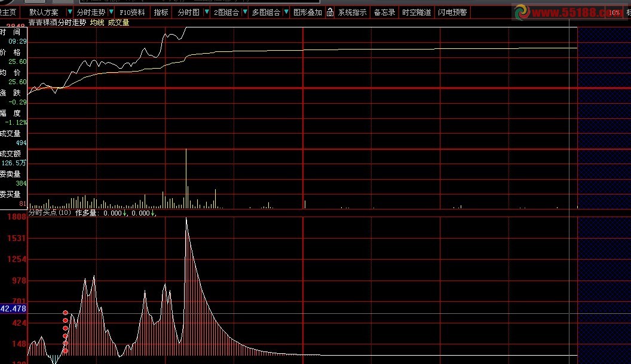631x364 pixels.
Task: Open F10资料 company information
Action: point(132,13)
